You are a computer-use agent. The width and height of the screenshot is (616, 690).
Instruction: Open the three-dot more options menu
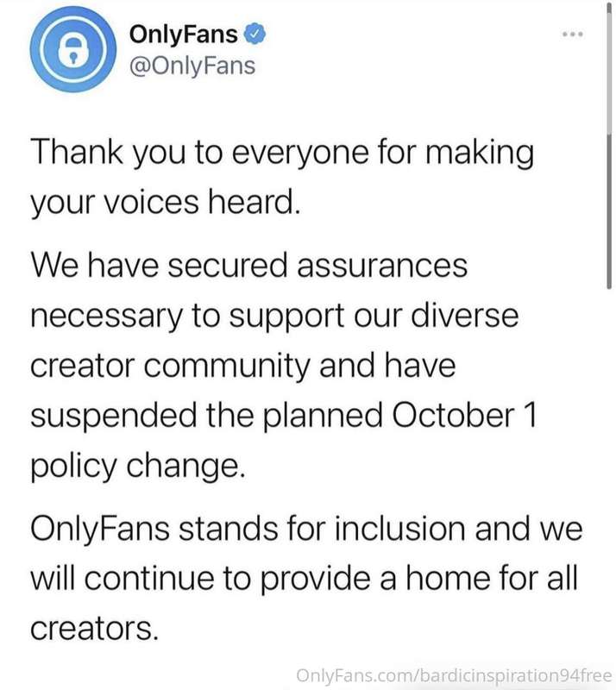(x=573, y=34)
